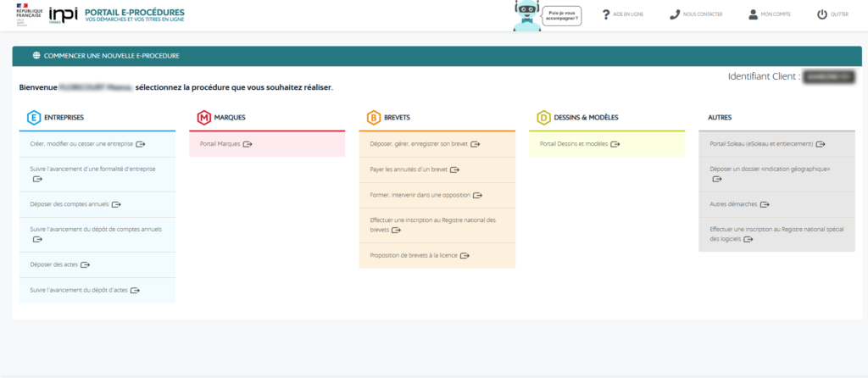868x378 pixels.
Task: Click the Dessins & Modèles hexagon D icon
Action: pos(543,117)
